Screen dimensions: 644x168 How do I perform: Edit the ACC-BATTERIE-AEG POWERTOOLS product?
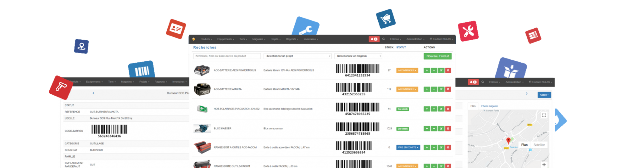(x=441, y=70)
